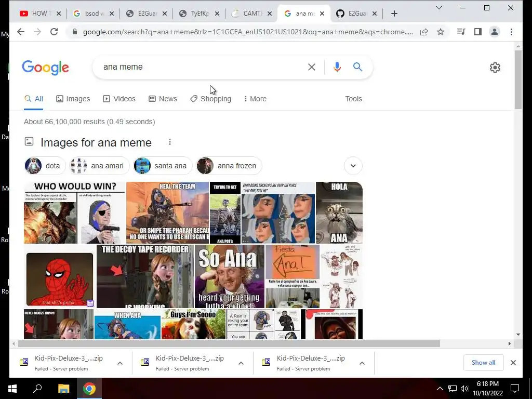Open the volume control in system tray
532x399 pixels.
(464, 389)
